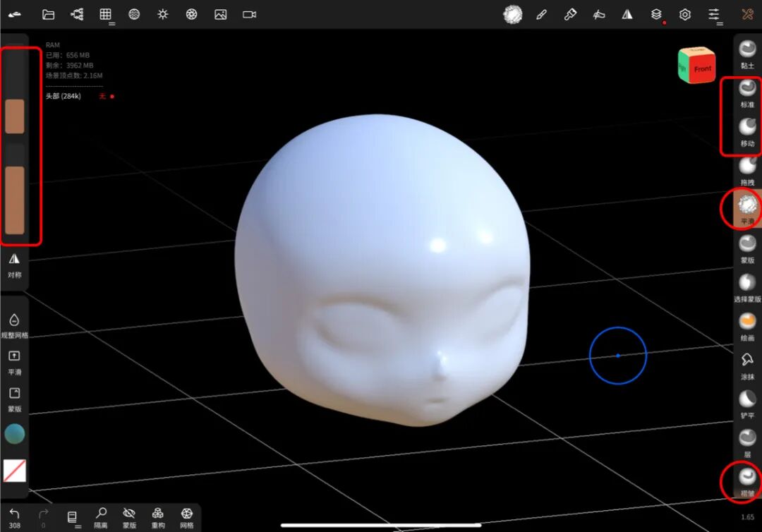Screen dimensions: 762x532
Task: Select the 绘画 paint tool
Action: coord(747,327)
